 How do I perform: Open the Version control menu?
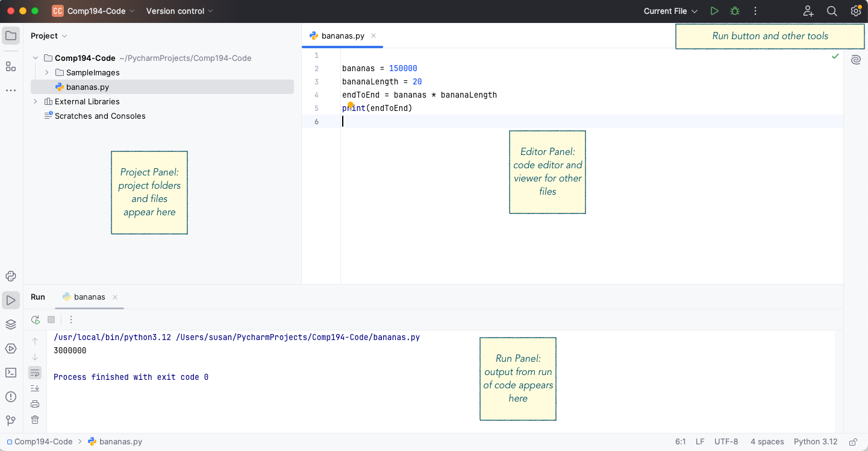tap(180, 11)
